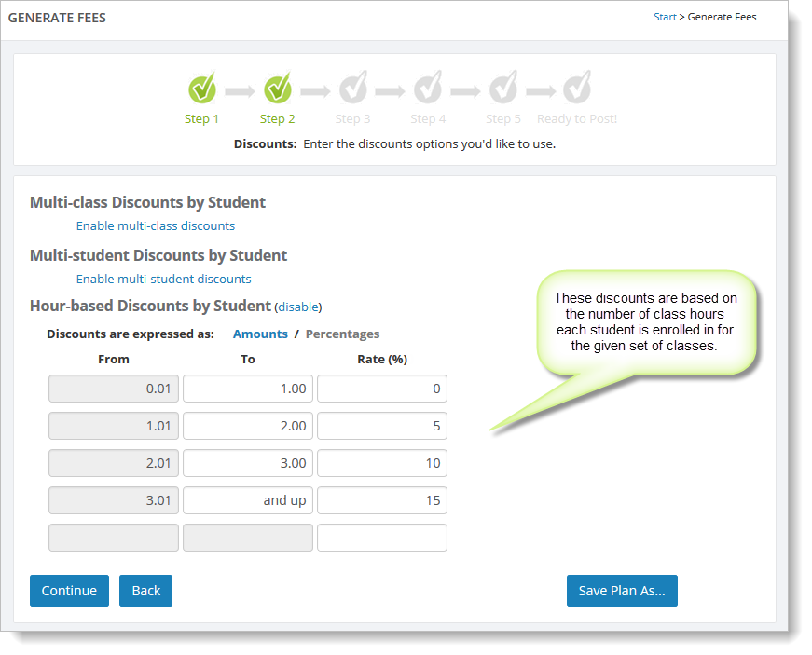Image resolution: width=812 pixels, height=655 pixels.
Task: Select the From field showing 2.01
Action: (x=114, y=463)
